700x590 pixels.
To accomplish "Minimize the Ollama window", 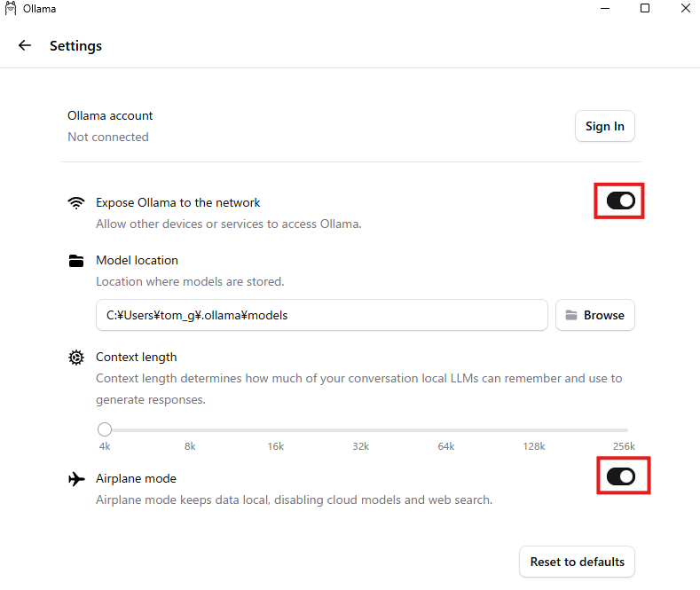I will (605, 9).
